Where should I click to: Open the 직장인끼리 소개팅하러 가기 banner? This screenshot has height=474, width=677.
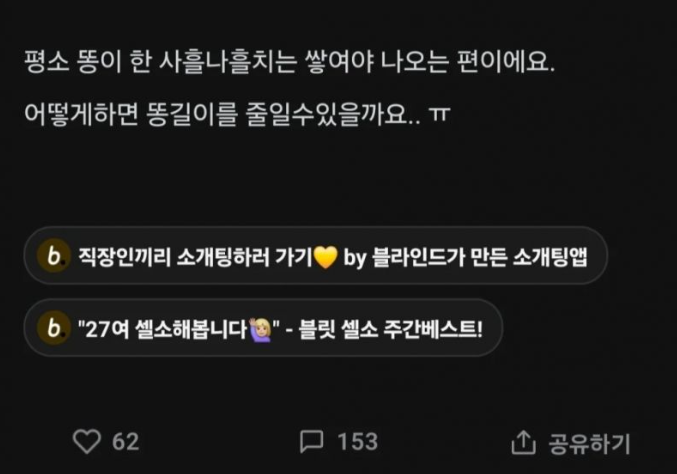pos(316,256)
